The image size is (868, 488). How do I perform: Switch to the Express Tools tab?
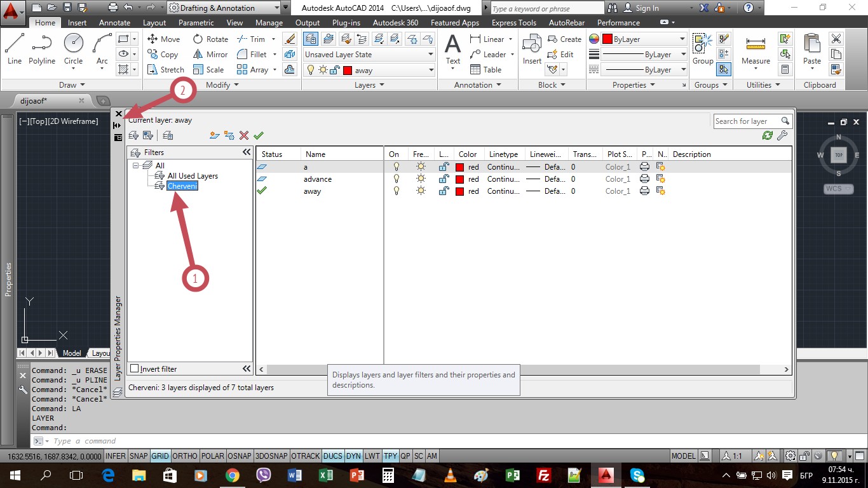click(514, 23)
